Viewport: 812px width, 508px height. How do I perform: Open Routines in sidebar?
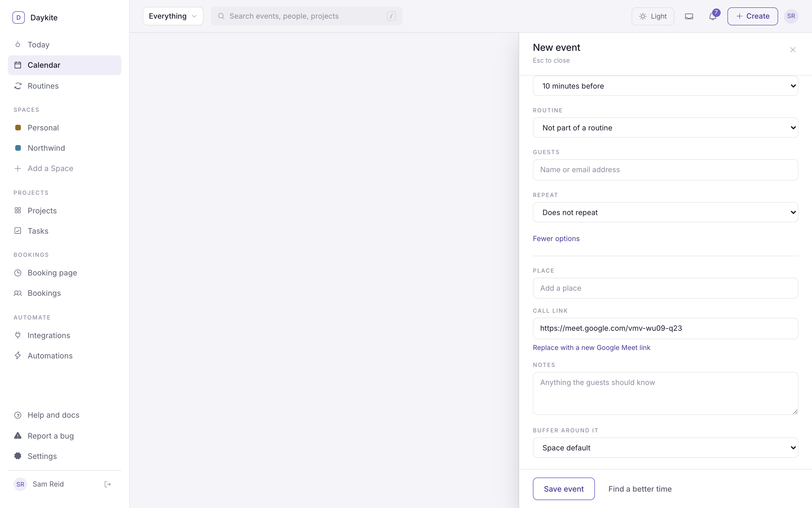[64, 86]
